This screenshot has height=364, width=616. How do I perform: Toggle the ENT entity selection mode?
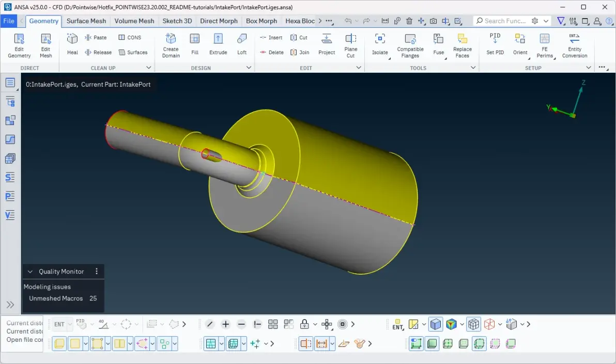point(397,324)
